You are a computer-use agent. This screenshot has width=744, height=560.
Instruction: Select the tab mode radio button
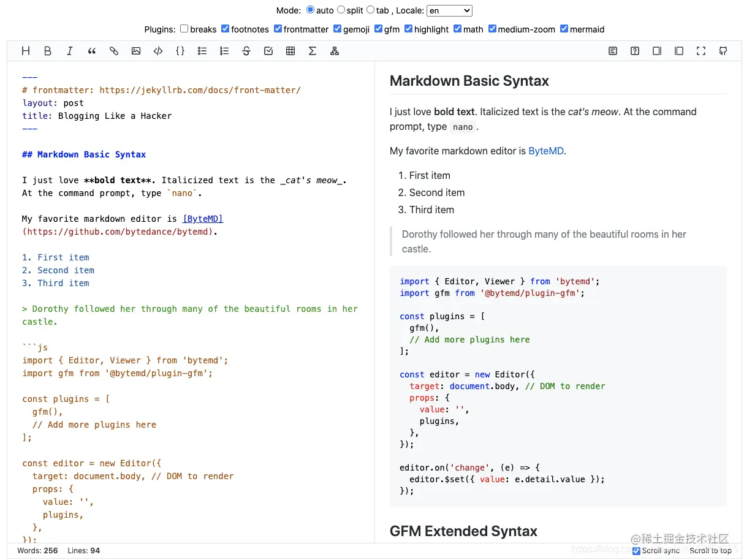pos(370,10)
